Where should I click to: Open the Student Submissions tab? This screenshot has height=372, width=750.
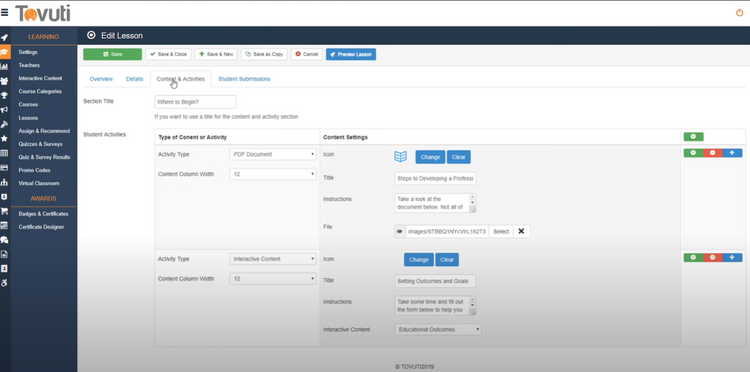pos(244,79)
